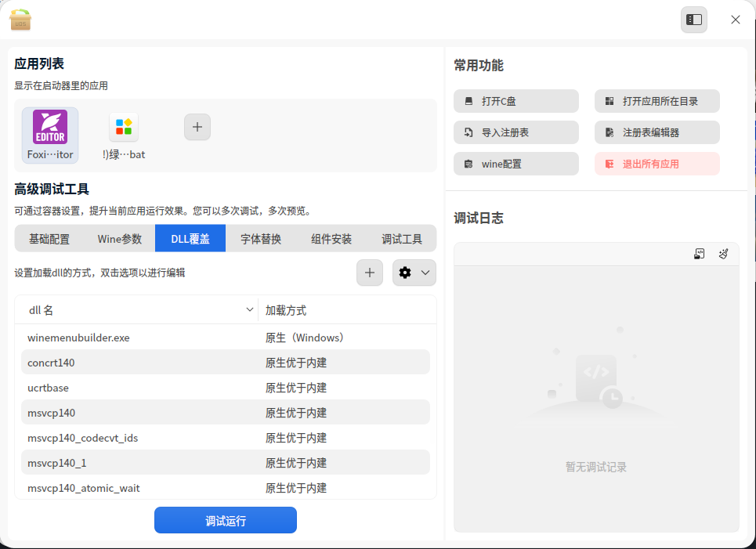Select the DLL覆盖 tab

tap(190, 239)
